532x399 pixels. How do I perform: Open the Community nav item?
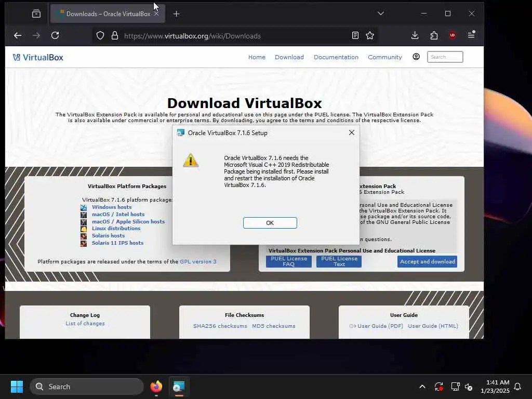(385, 57)
